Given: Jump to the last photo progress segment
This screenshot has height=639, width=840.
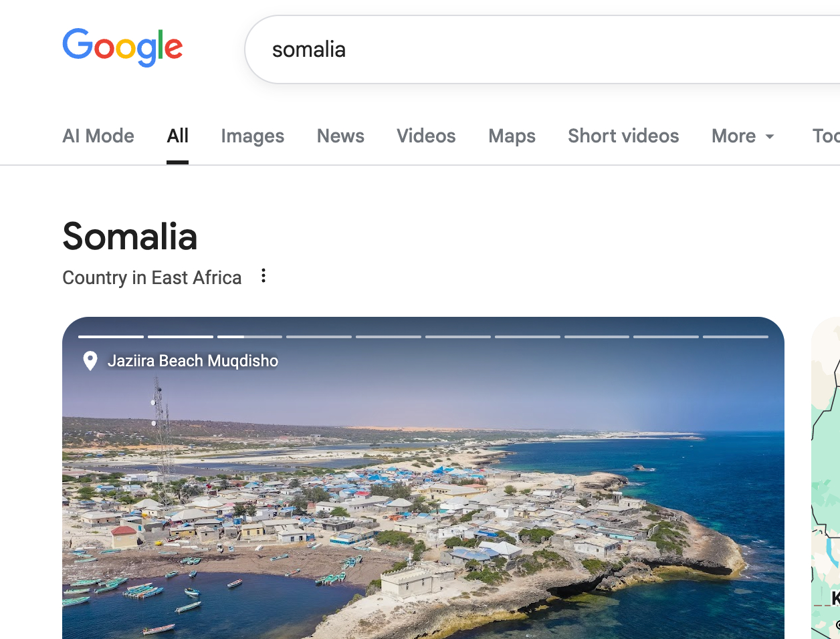Looking at the screenshot, I should [735, 337].
